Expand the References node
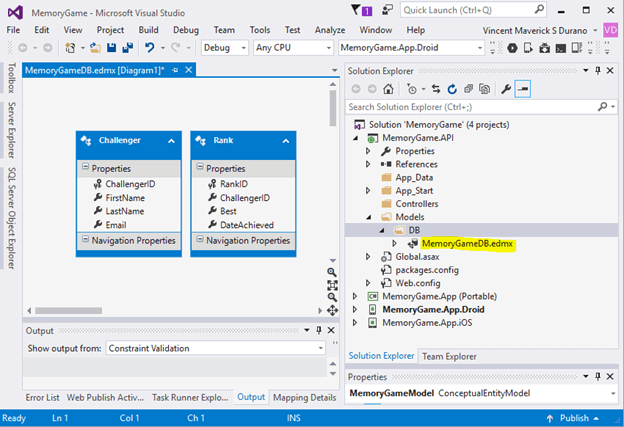This screenshot has width=624, height=427. tap(368, 164)
